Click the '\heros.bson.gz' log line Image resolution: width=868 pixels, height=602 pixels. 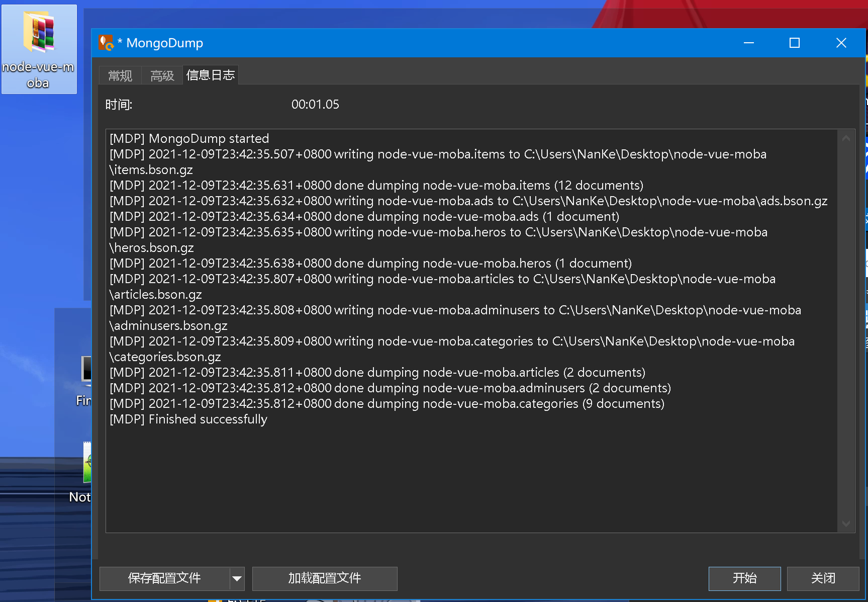152,247
